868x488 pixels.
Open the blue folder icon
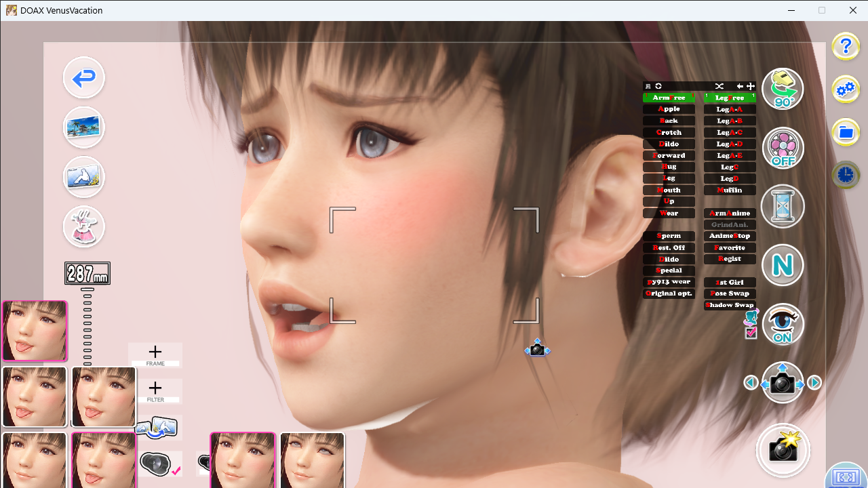846,132
